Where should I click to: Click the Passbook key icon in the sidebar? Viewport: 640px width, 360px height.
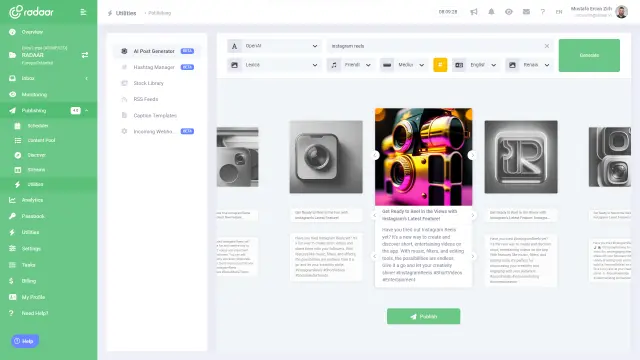[12, 216]
